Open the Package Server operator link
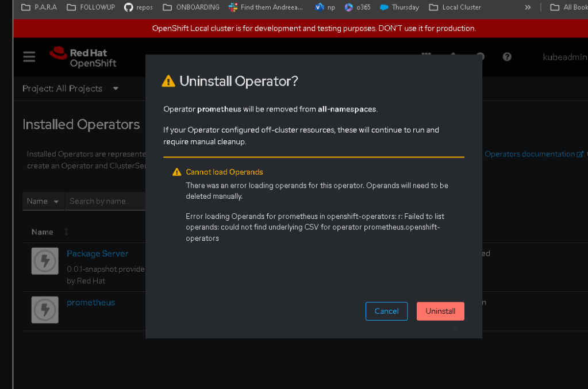The image size is (588, 389). coord(98,254)
